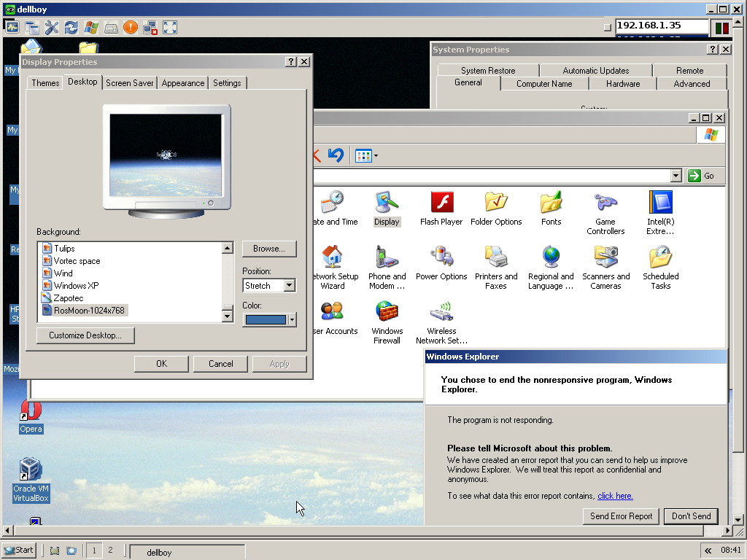Viewport: 747px width, 560px height.
Task: Open Hardware tab in System Properties
Action: tap(623, 84)
